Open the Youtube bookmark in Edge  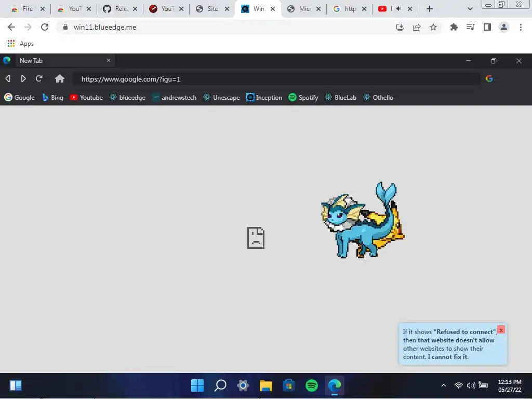tap(86, 97)
